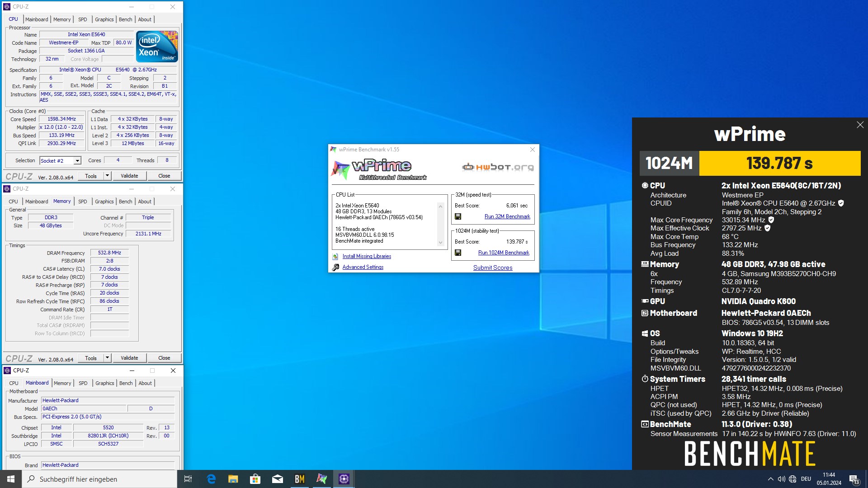868x488 pixels.
Task: Click the shield icon after 33015.34 MHz
Action: click(x=771, y=220)
